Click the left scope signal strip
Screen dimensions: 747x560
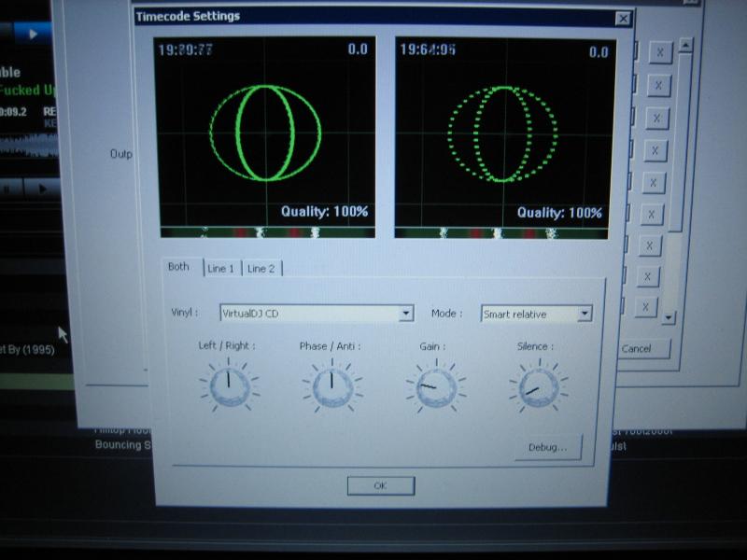tap(268, 232)
